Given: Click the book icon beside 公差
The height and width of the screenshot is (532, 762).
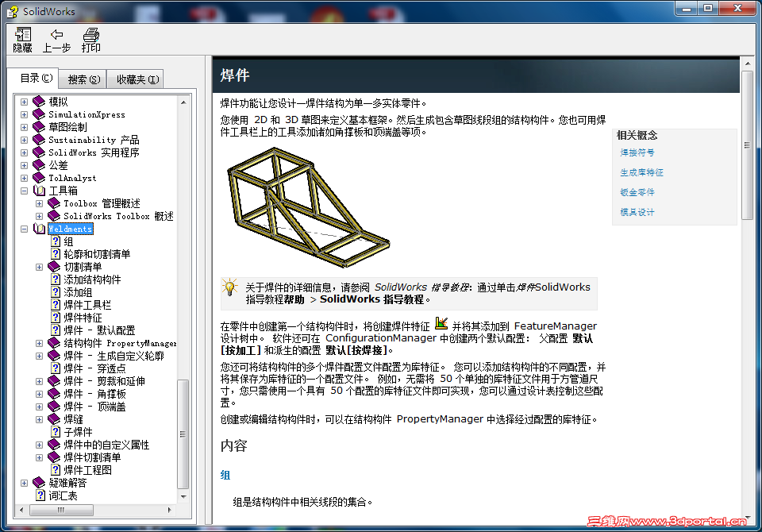Looking at the screenshot, I should point(39,165).
